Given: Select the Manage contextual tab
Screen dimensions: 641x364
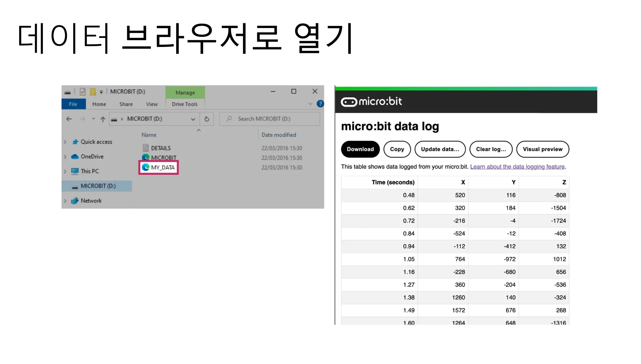Looking at the screenshot, I should pos(185,93).
